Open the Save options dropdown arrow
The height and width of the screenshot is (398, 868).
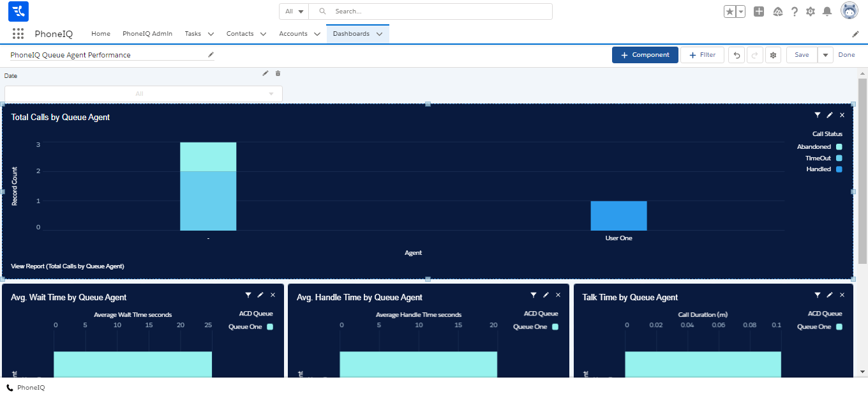(826, 55)
